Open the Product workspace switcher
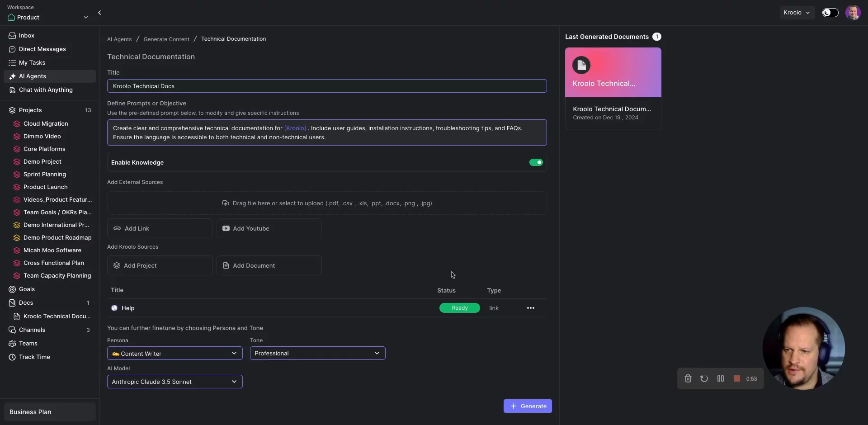The height and width of the screenshot is (425, 868). click(x=47, y=17)
